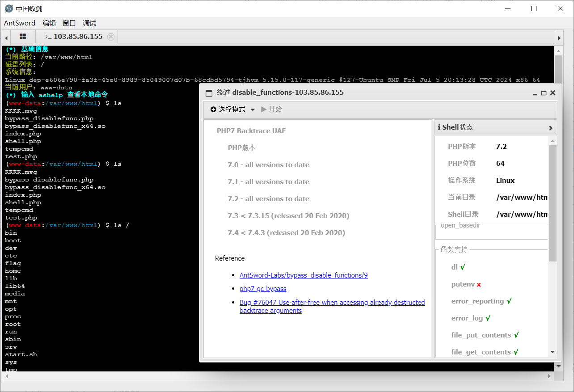Screen dimensions: 574x392
Task: Open the 选择模式 dropdown
Action: (x=232, y=110)
